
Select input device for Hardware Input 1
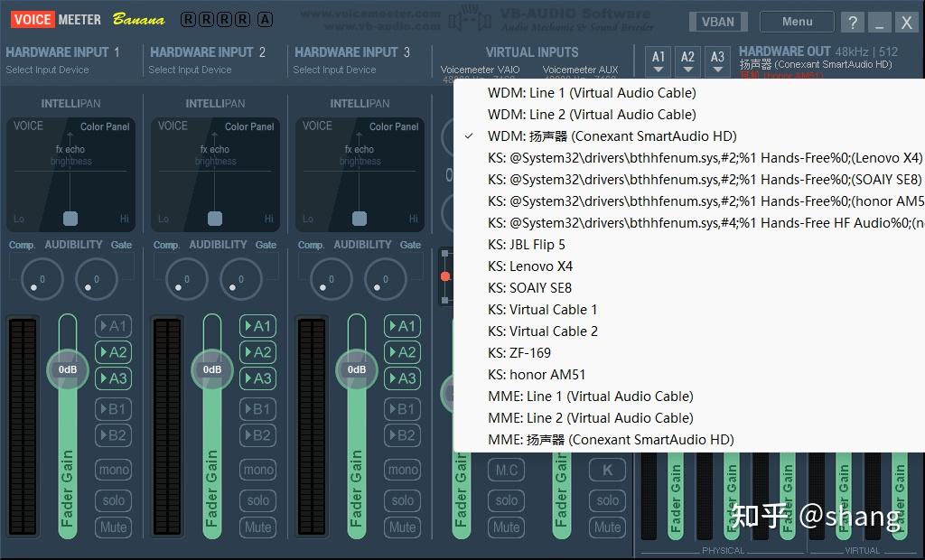point(47,70)
